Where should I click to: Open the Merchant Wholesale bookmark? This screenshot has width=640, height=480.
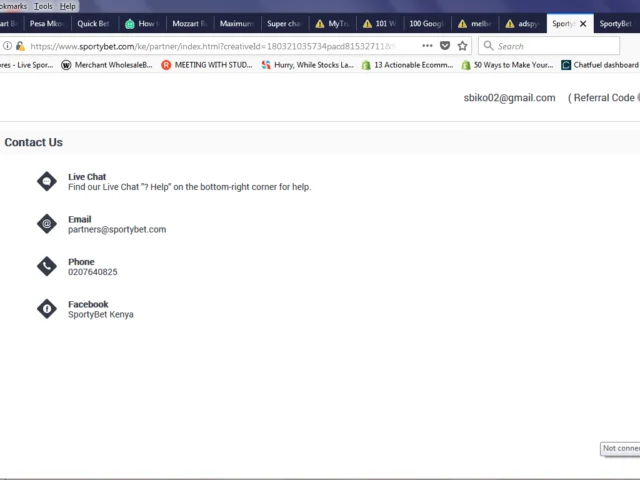[107, 65]
